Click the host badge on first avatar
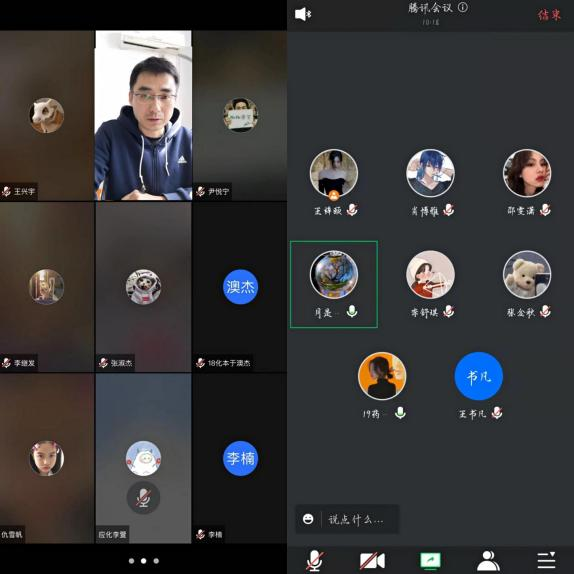 [x=333, y=196]
